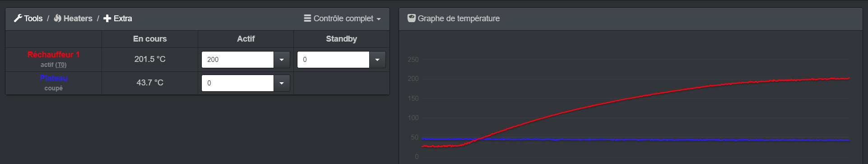
Task: Focus the Réchauffeur 1 Standby temperature field
Action: click(334, 60)
